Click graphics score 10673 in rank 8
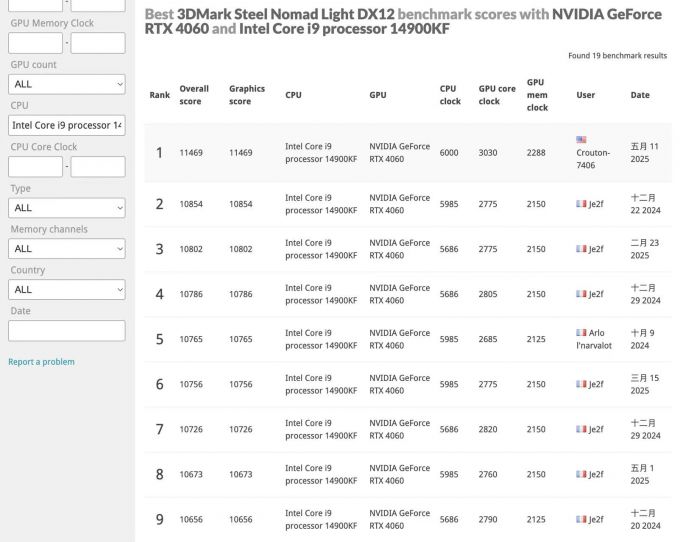Viewport: 680px width, 542px height. tap(241, 474)
